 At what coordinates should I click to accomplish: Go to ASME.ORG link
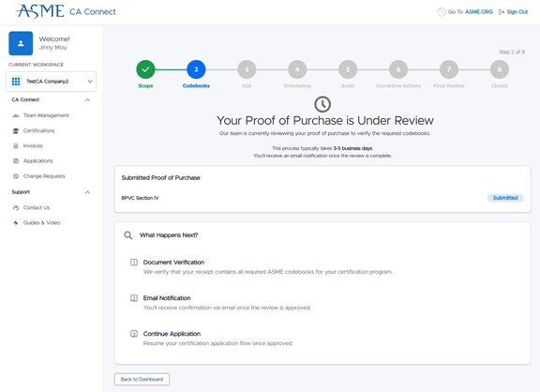479,11
